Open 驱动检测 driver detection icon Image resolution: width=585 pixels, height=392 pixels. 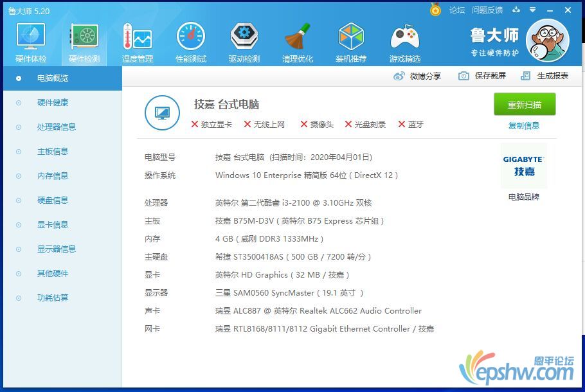244,36
